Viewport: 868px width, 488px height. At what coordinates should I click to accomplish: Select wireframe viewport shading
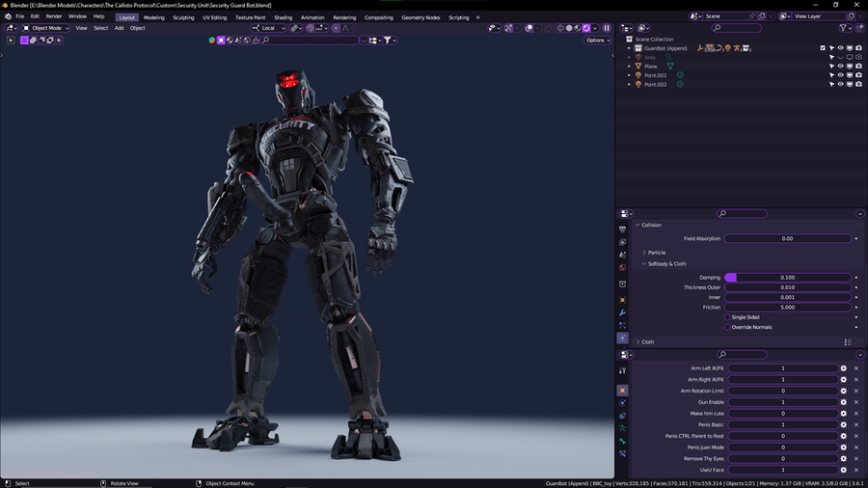tap(560, 28)
